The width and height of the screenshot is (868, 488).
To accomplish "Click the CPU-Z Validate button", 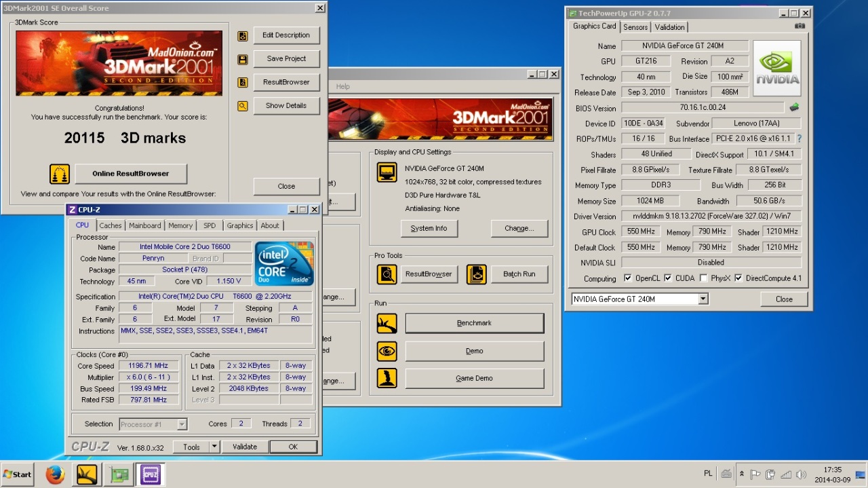I will tap(245, 447).
